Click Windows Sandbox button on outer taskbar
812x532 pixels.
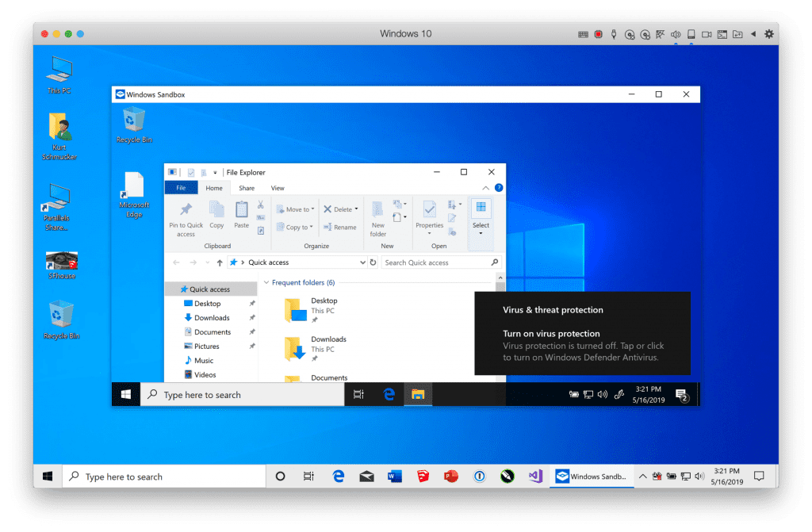click(592, 476)
